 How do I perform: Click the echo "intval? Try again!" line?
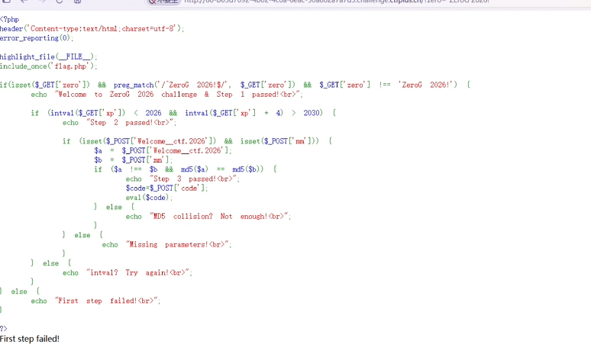128,272
